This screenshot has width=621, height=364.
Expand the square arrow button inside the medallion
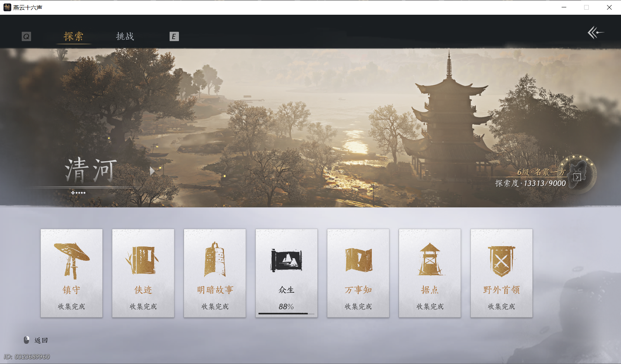point(578,178)
